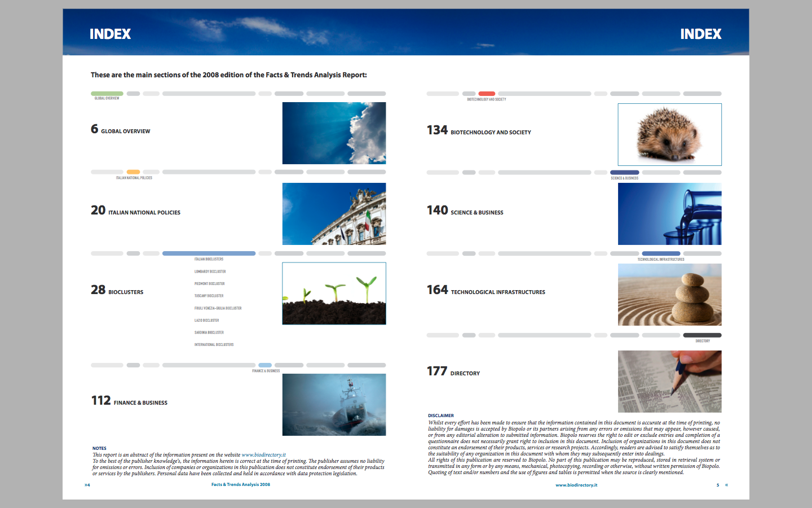Click the sky and clouds Global Overview image
The image size is (812, 508).
(334, 133)
